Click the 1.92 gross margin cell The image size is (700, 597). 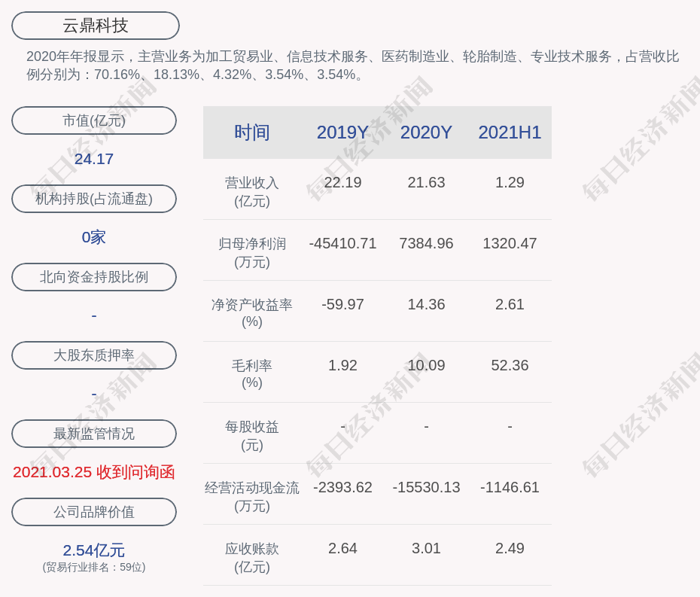pos(342,366)
